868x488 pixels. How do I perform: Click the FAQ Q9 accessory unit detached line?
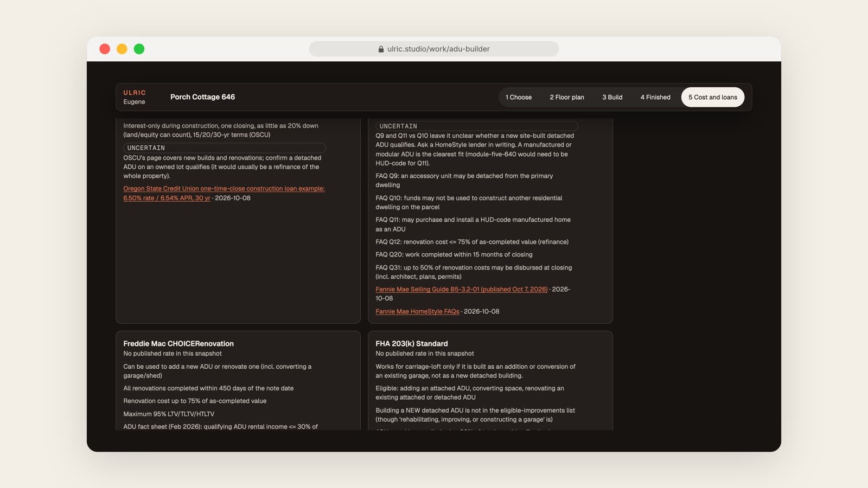[x=464, y=180]
